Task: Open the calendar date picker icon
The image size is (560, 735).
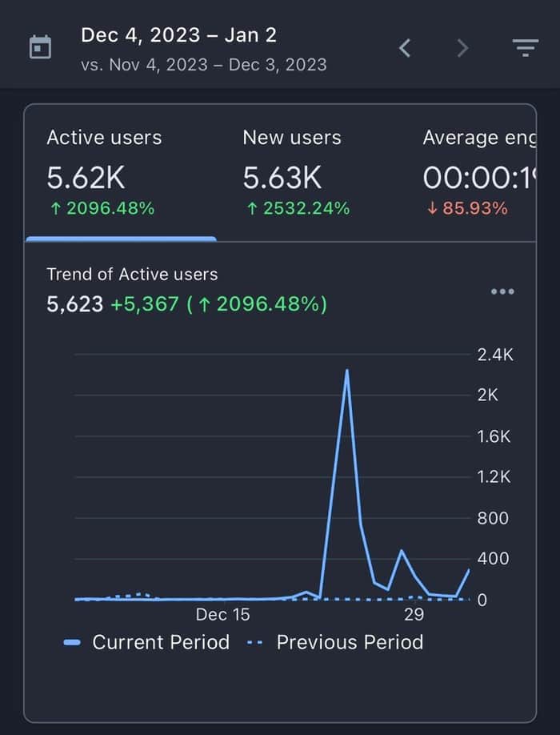Action: coord(40,47)
